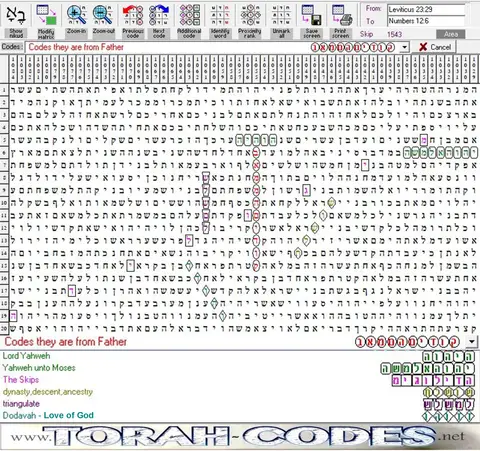Select the 'Yahweh unto Moses' code entry
Image resolution: width=480 pixels, height=451 pixels.
point(39,368)
